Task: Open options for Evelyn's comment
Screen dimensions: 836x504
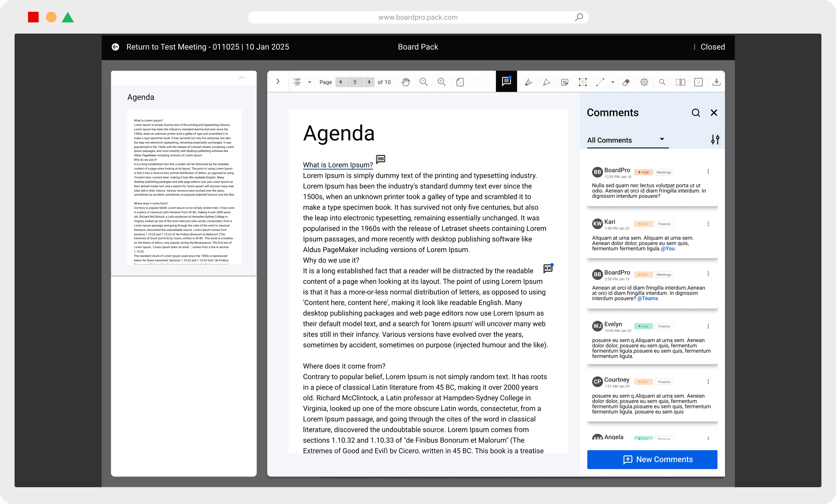Action: [708, 326]
